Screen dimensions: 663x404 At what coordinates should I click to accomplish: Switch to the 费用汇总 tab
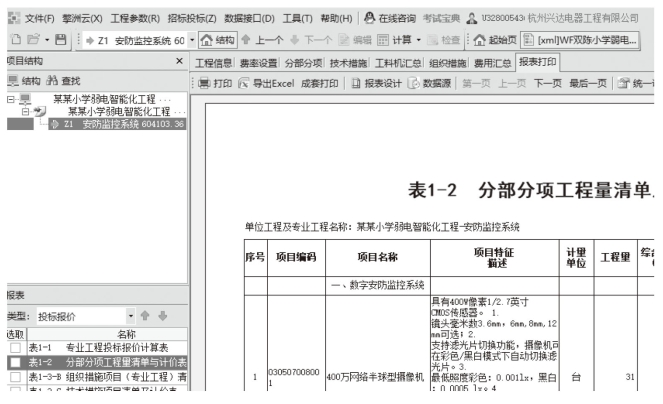pyautogui.click(x=493, y=63)
